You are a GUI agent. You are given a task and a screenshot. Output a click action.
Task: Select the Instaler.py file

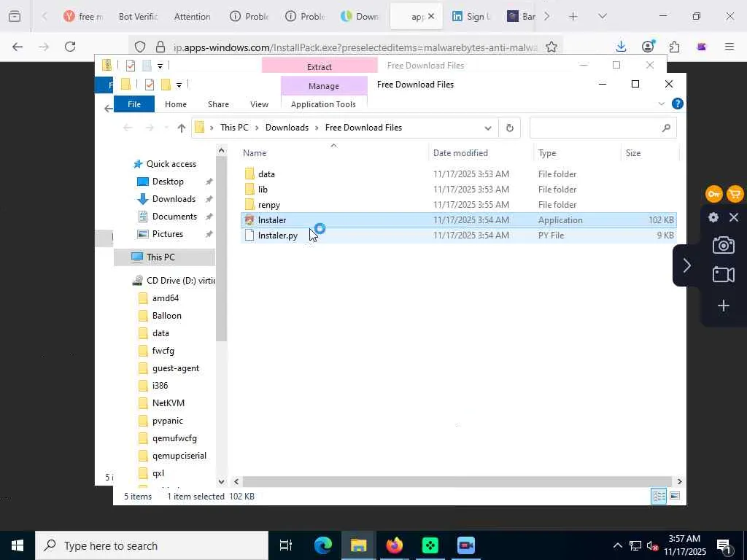point(277,236)
